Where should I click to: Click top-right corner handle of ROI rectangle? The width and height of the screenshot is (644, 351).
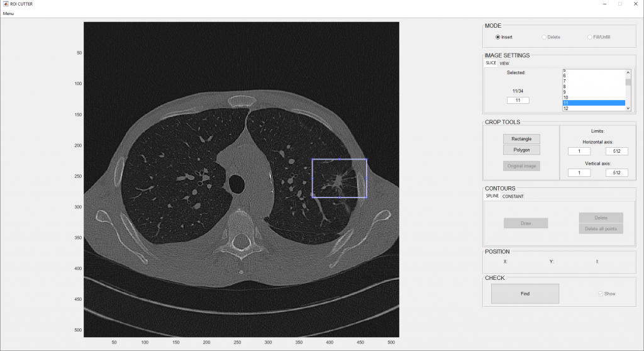pyautogui.click(x=367, y=160)
